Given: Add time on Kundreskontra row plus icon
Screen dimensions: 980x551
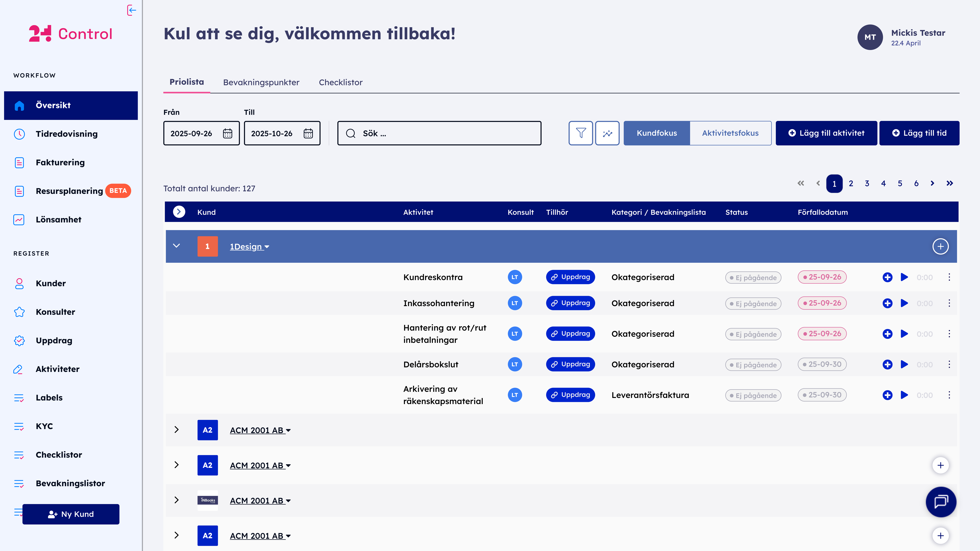Looking at the screenshot, I should tap(888, 277).
